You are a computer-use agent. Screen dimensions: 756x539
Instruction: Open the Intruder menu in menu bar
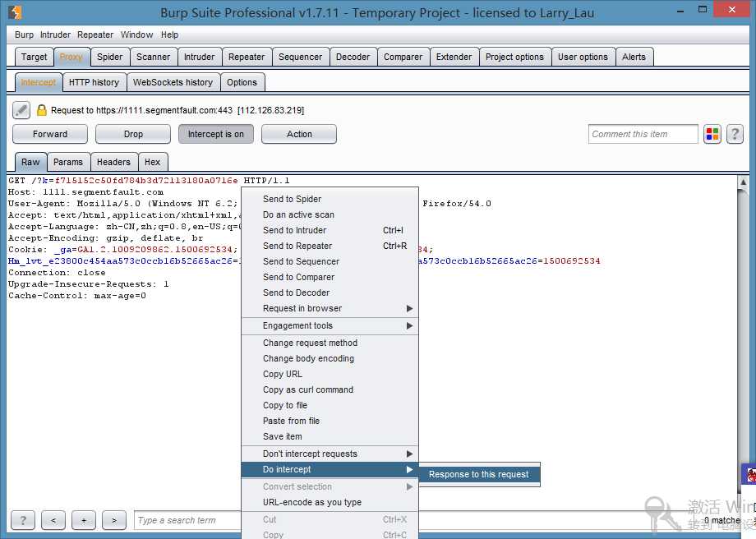click(55, 35)
